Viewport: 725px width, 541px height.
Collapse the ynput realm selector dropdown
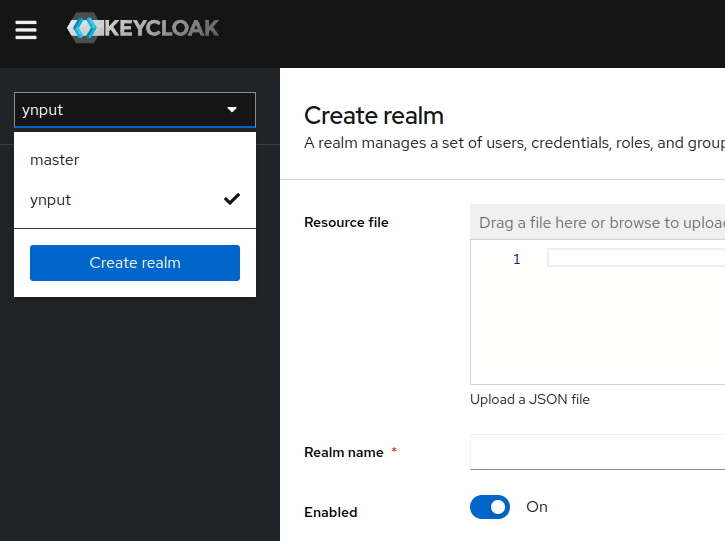[x=135, y=110]
